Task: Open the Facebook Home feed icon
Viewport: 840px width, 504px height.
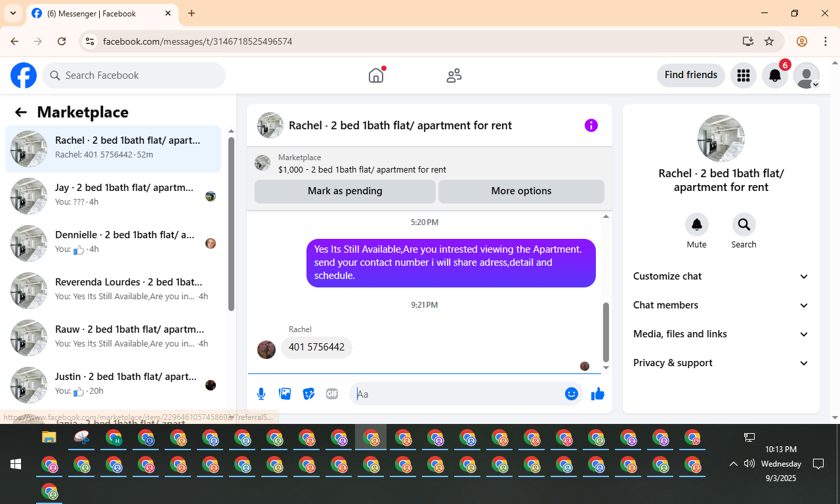Action: point(376,75)
